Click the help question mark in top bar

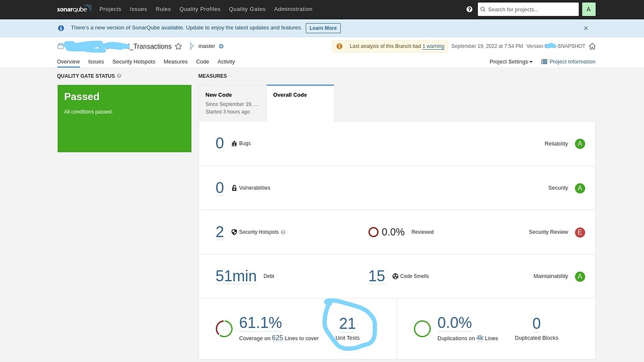469,9
